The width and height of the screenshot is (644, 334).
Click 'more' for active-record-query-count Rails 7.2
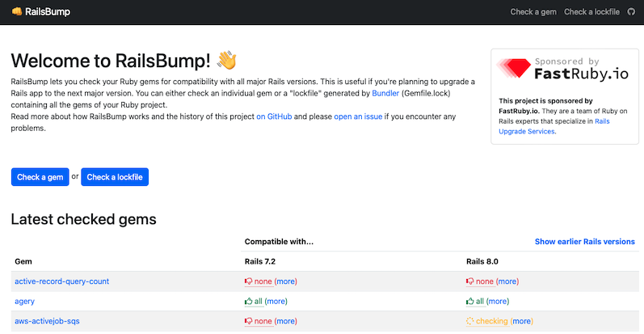(285, 281)
